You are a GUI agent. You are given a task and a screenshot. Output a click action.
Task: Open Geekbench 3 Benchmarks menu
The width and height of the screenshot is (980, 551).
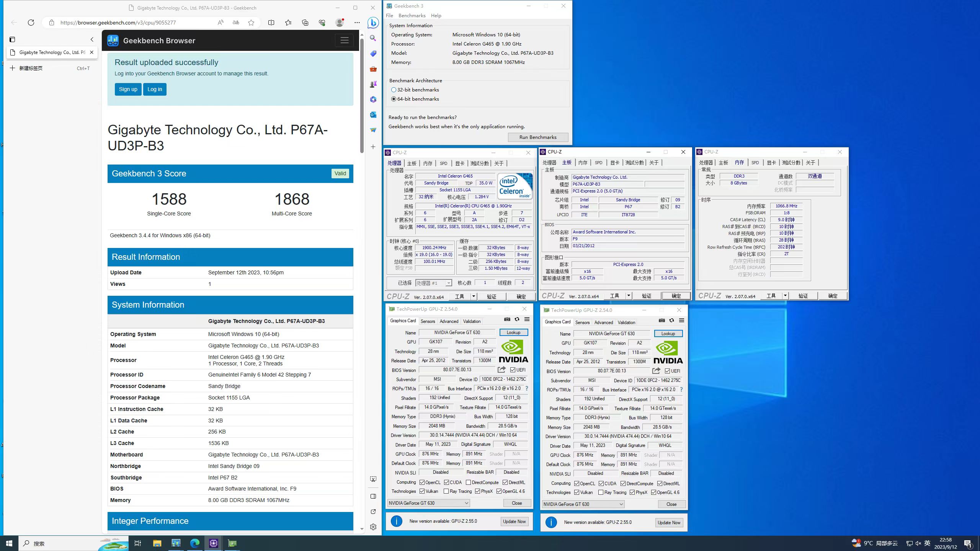coord(412,16)
